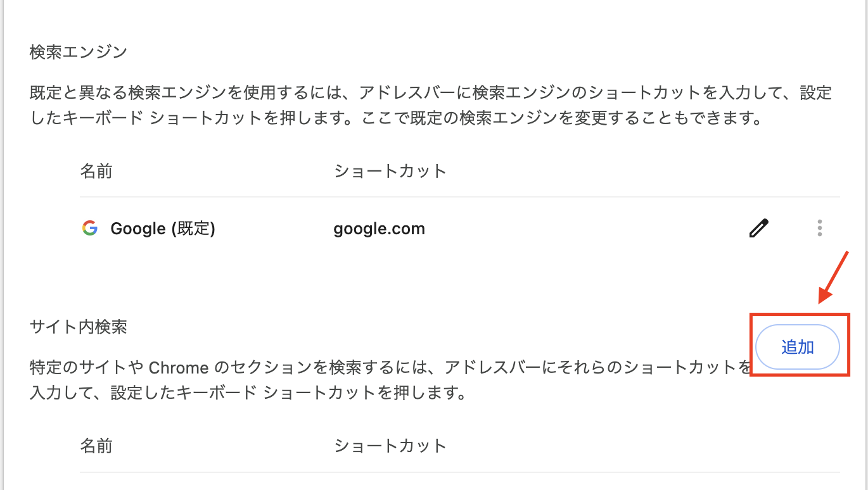Add a site search with 追加 button
This screenshot has height=490, width=868.
(x=798, y=347)
